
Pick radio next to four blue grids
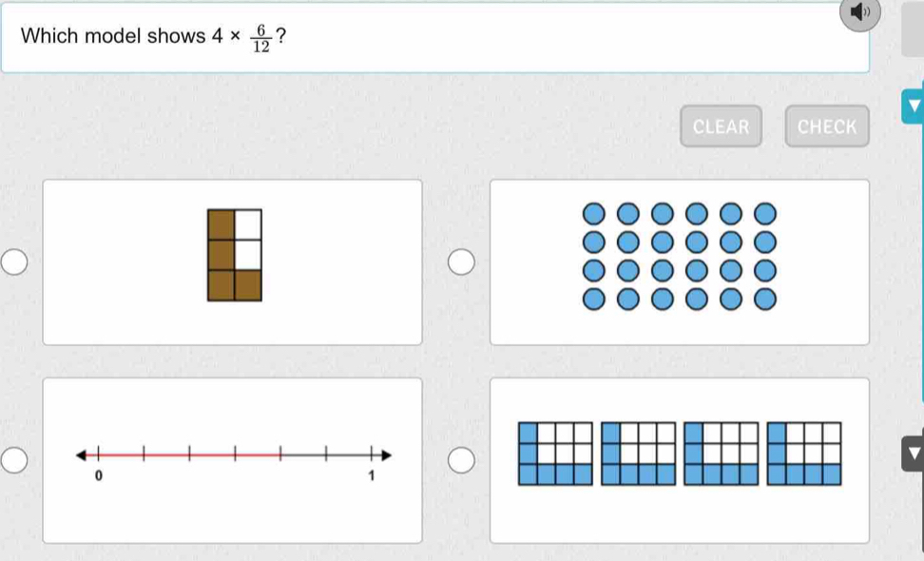461,460
